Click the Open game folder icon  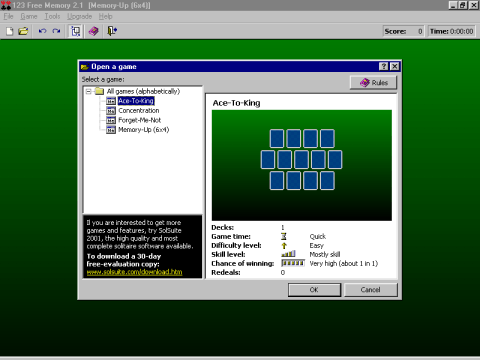pyautogui.click(x=23, y=31)
